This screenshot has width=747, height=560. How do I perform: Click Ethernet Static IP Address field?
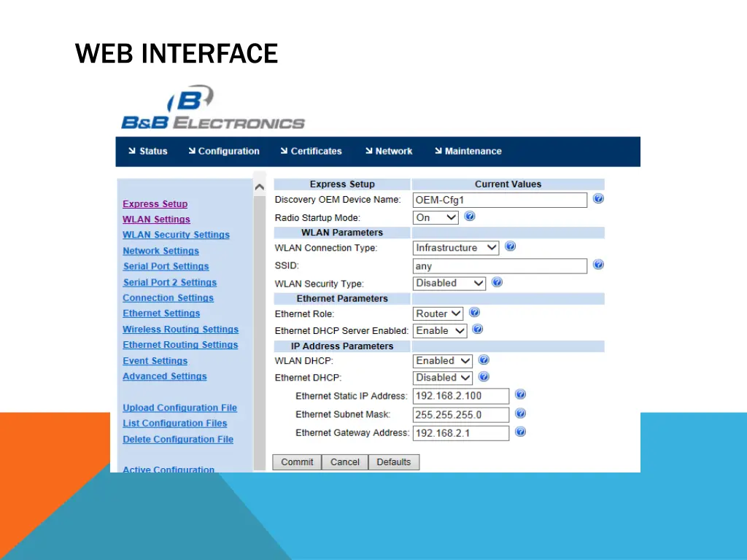(461, 396)
